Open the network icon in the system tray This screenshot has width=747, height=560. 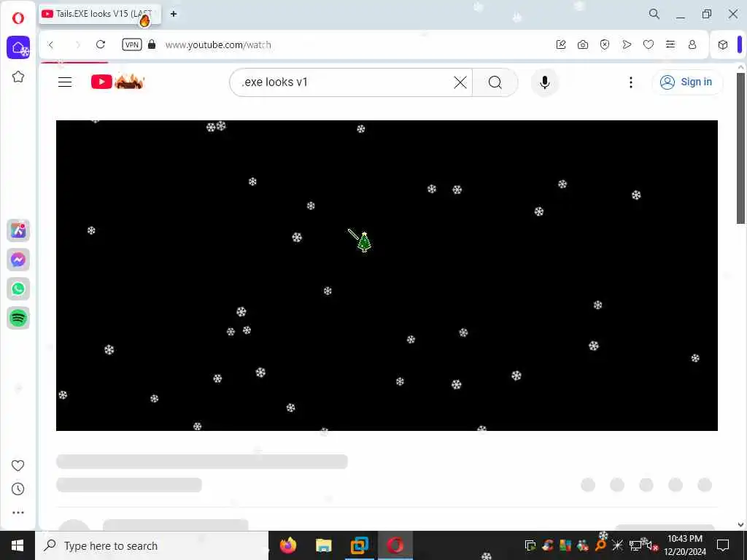tap(635, 545)
